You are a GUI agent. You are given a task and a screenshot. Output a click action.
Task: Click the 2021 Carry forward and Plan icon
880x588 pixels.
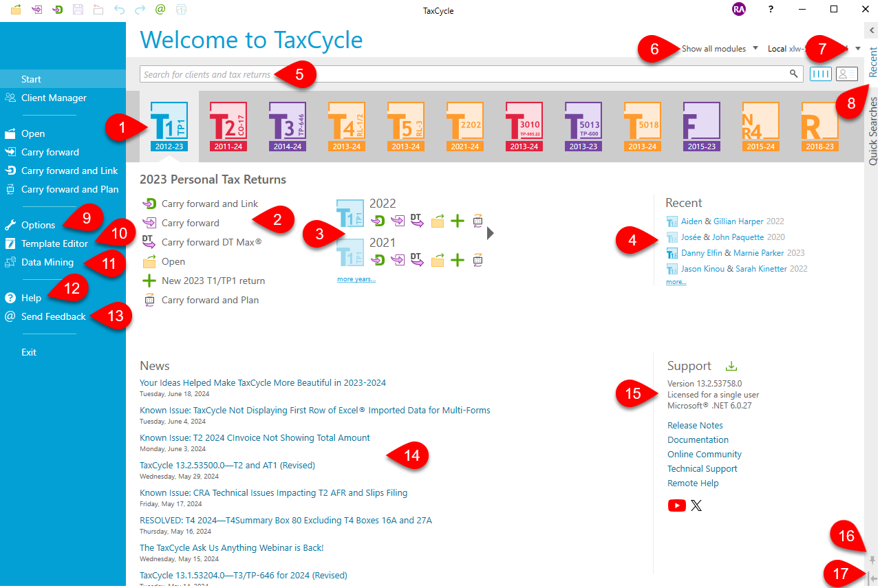477,260
